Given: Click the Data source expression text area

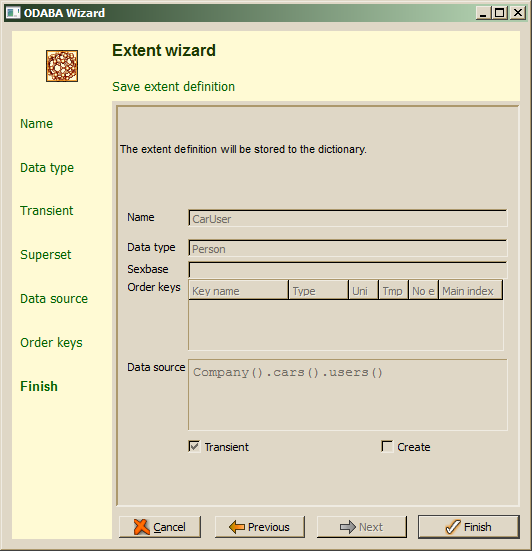Looking at the screenshot, I should point(348,395).
